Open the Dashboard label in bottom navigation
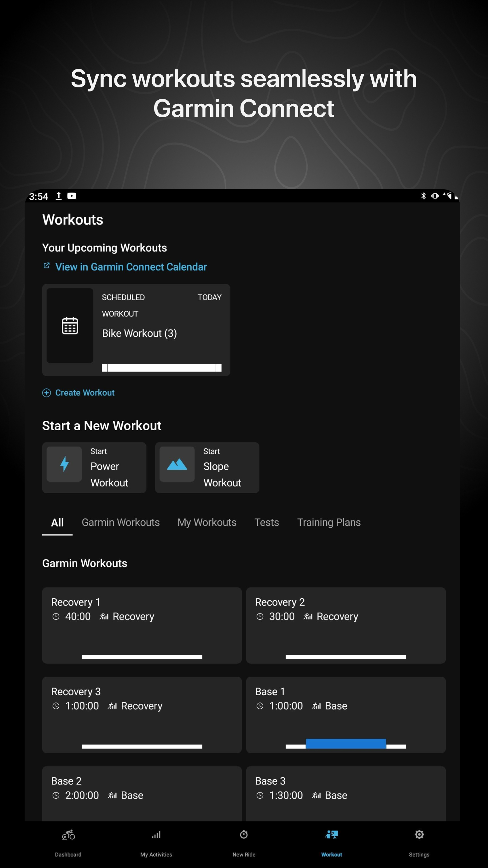This screenshot has height=868, width=488. pos(68,854)
